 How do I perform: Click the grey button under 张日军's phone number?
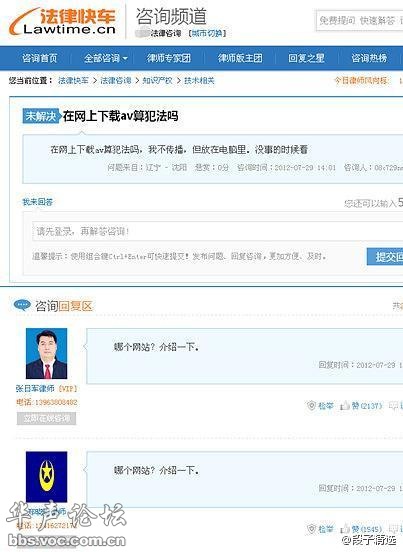[x=46, y=419]
